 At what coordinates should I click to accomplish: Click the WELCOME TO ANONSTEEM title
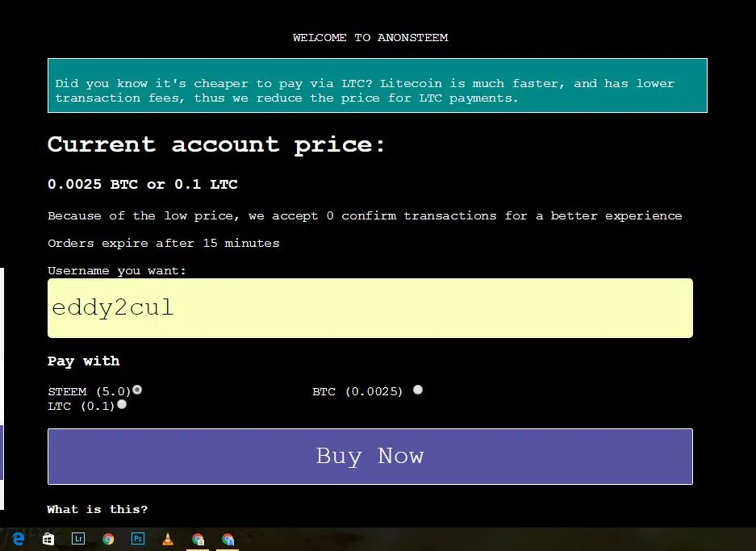(370, 38)
